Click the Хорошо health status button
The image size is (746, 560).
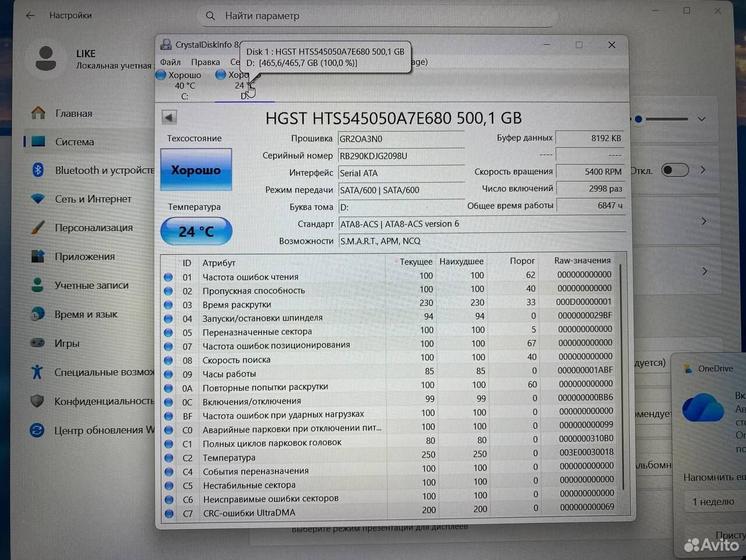(x=196, y=171)
